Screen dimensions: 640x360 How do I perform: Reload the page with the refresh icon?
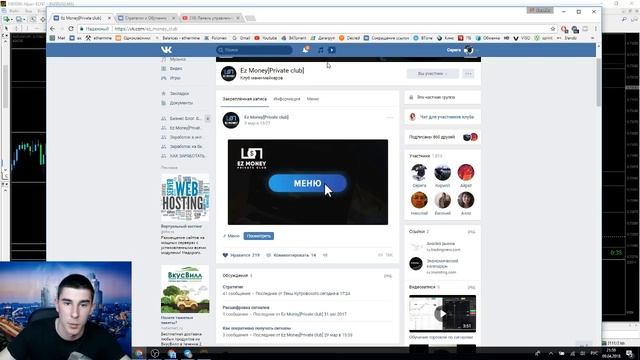pos(71,29)
